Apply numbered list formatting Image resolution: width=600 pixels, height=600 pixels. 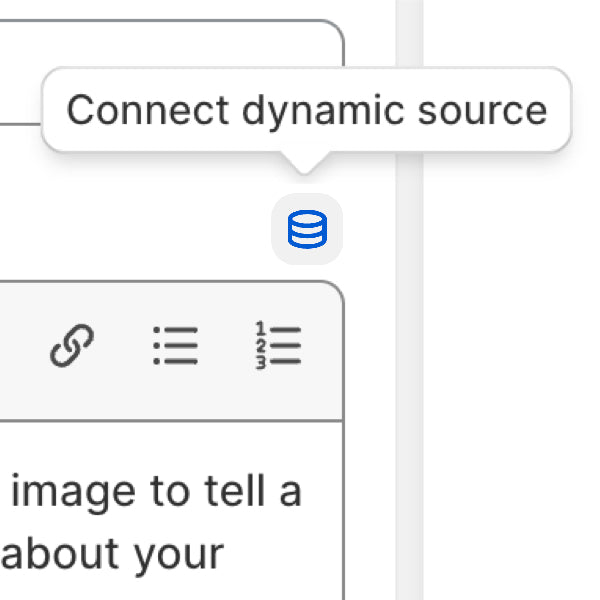coord(277,347)
